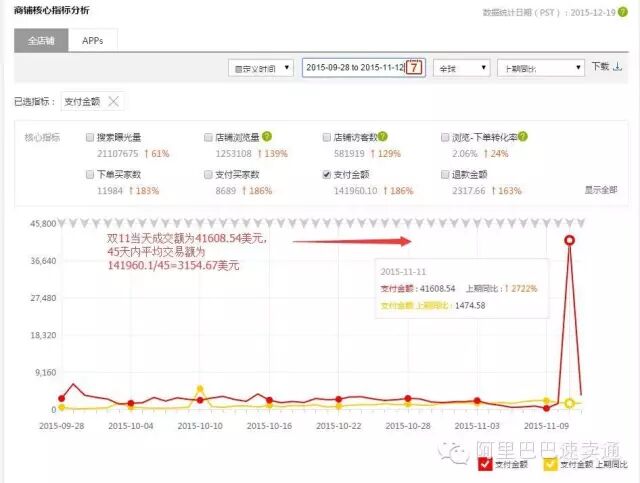Viewport: 640px width, 483px height.
Task: Check the 搜索曝光量 checkbox
Action: [x=90, y=137]
